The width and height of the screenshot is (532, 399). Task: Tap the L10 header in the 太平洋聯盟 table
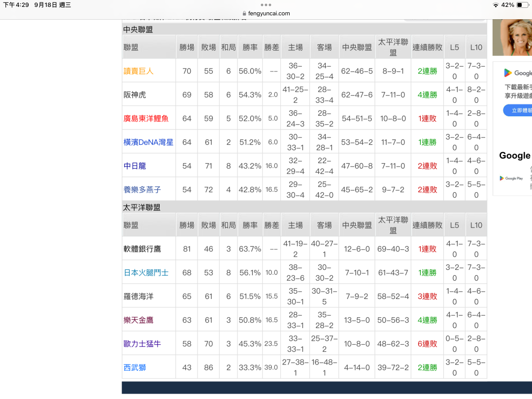tap(476, 225)
